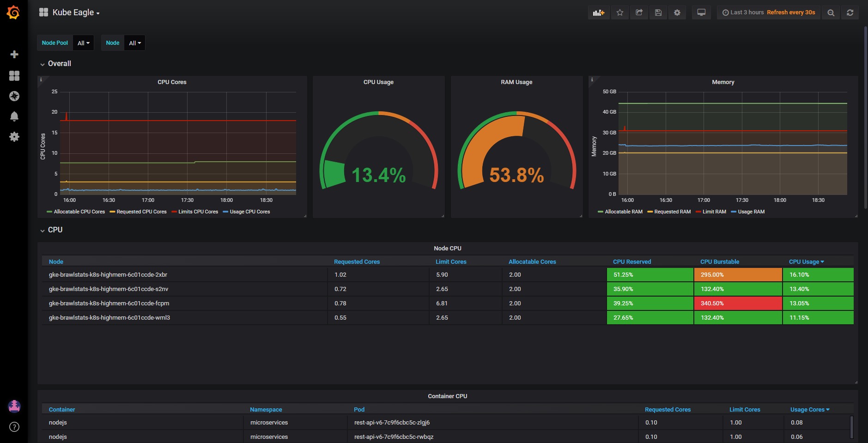Save dashboard using the disk icon
The width and height of the screenshot is (868, 443).
point(658,12)
